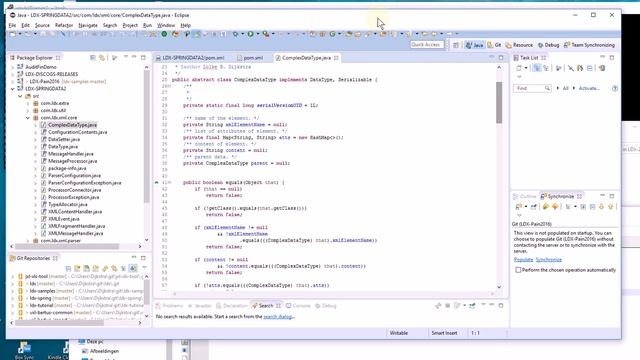Open the Navigate menu
The height and width of the screenshot is (360, 640).
[88, 25]
